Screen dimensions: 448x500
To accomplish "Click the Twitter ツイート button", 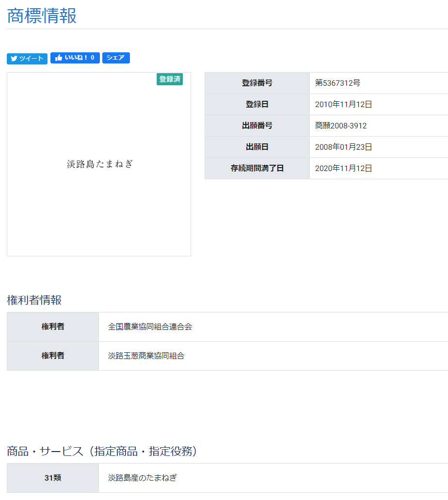I will point(27,59).
